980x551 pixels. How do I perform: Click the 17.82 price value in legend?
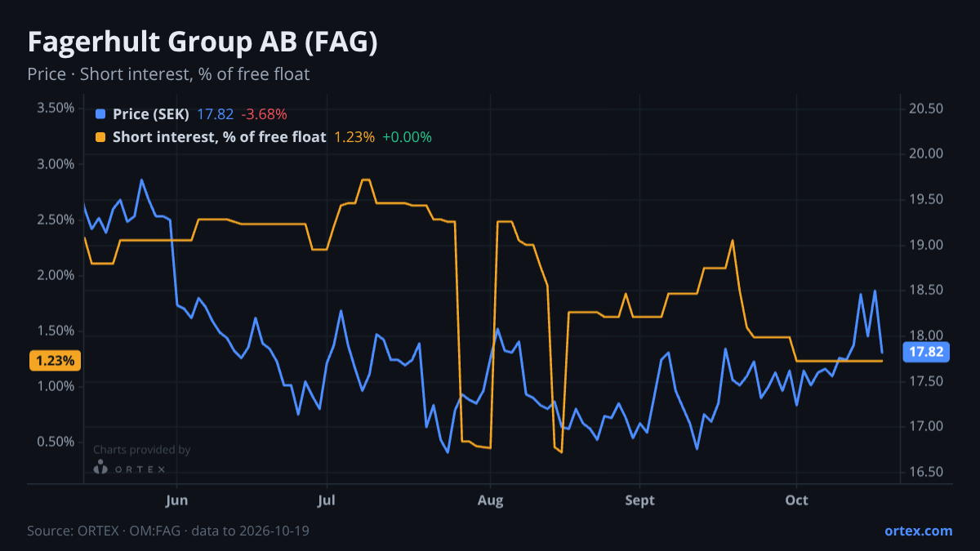[x=216, y=114]
